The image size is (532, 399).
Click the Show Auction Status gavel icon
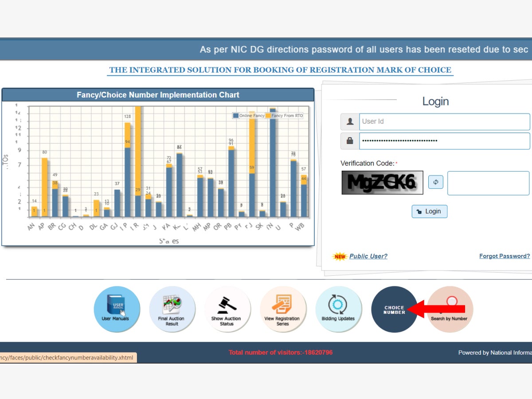(x=227, y=309)
